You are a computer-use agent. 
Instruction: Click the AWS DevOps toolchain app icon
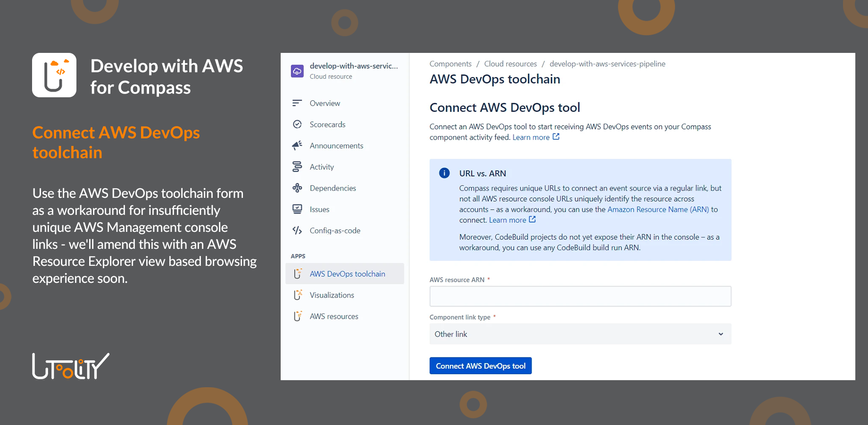[298, 273]
